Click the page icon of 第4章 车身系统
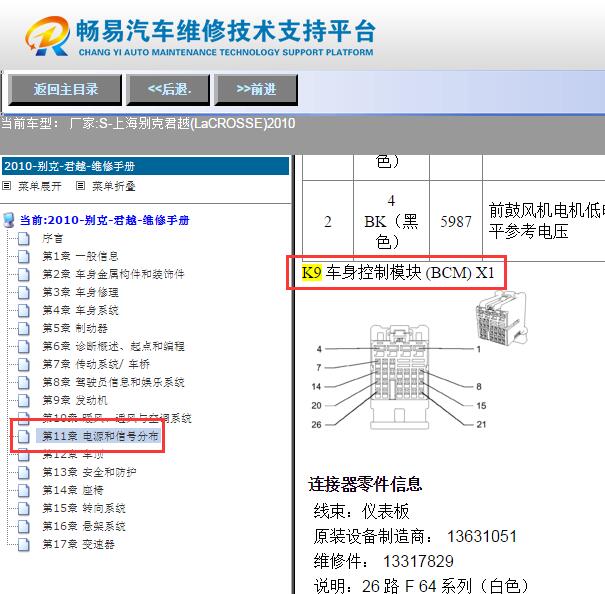 point(24,311)
